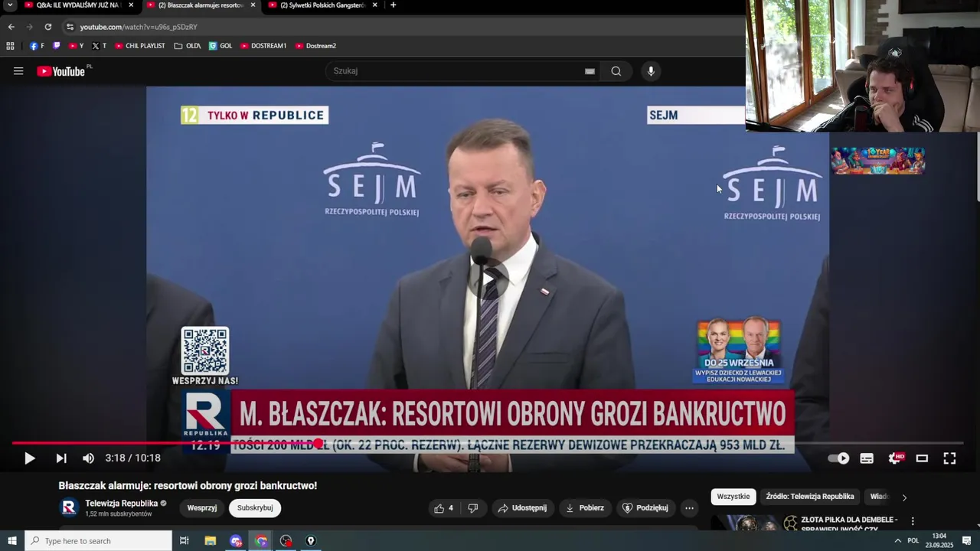Start voice search with the microphone
This screenshot has width=980, height=551.
tap(651, 71)
